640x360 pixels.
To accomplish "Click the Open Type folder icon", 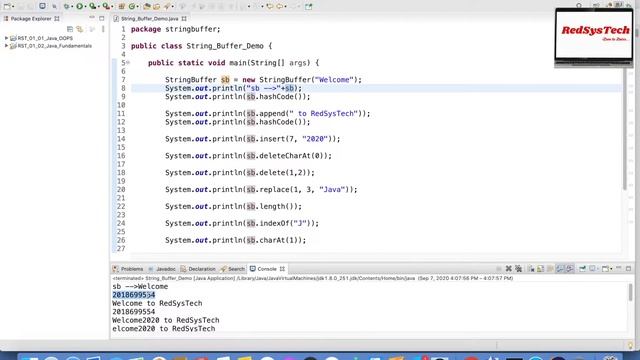I will pyautogui.click(x=147, y=6).
